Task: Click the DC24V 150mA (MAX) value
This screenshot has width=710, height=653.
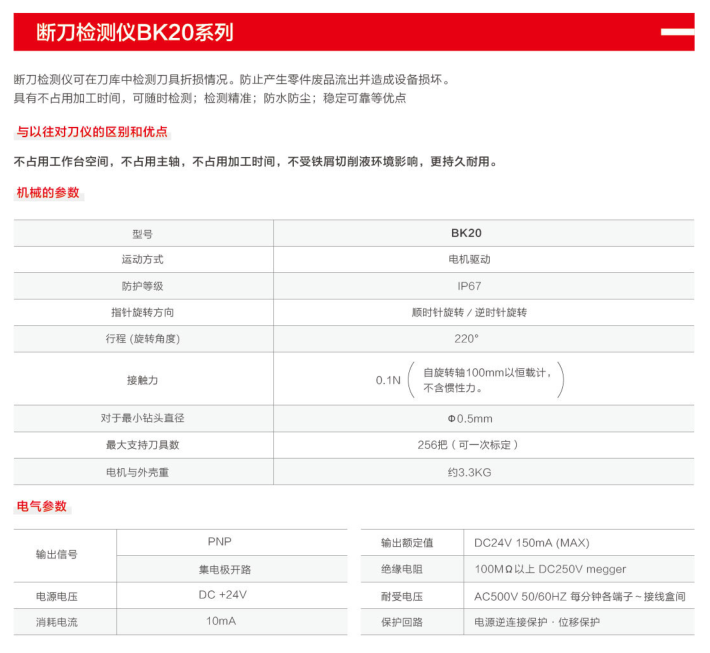Action: [x=532, y=543]
